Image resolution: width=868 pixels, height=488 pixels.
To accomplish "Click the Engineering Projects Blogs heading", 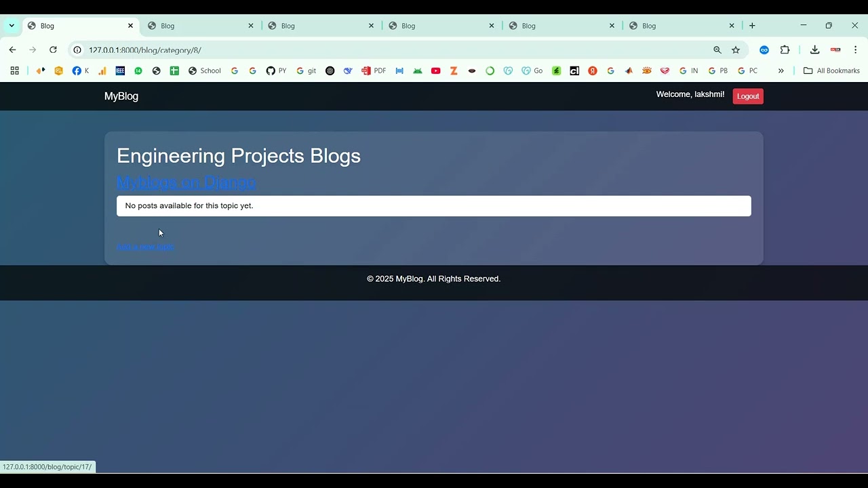I will point(239,156).
